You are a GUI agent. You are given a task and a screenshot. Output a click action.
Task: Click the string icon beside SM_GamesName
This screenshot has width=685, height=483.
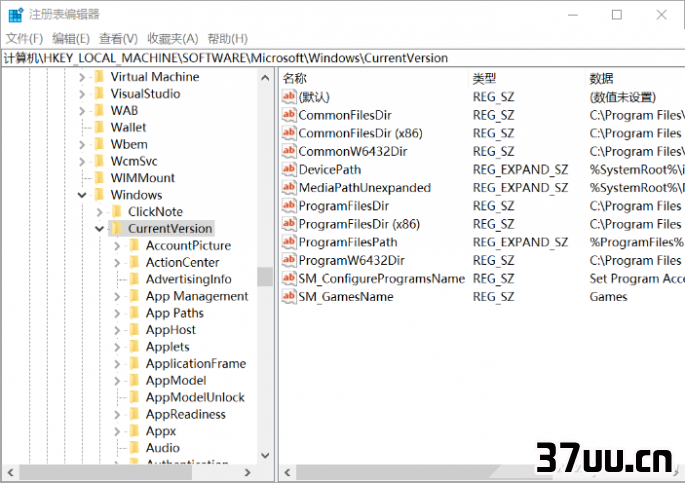click(x=289, y=297)
